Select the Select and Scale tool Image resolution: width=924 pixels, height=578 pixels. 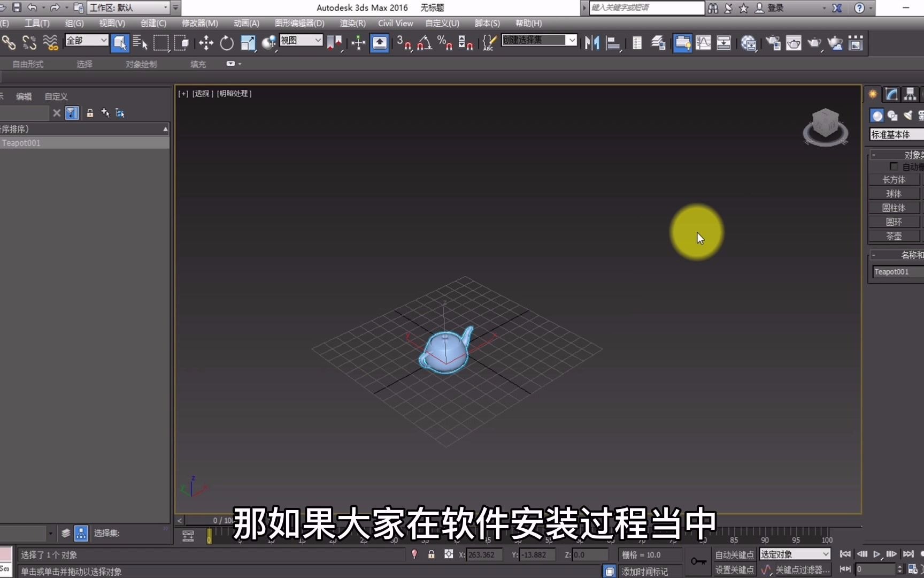point(248,43)
